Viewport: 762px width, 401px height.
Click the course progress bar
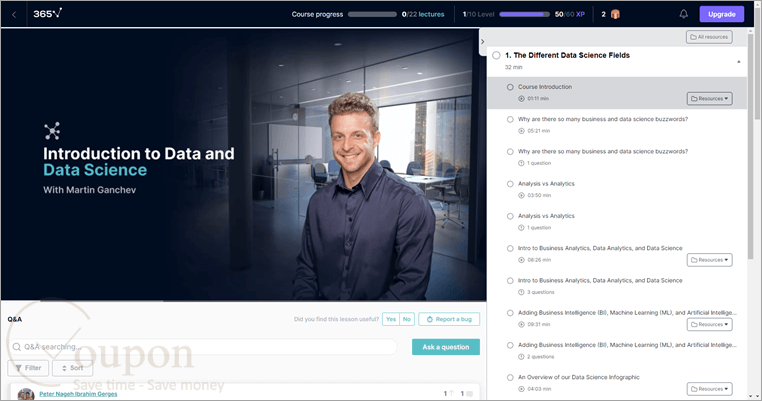coord(372,14)
